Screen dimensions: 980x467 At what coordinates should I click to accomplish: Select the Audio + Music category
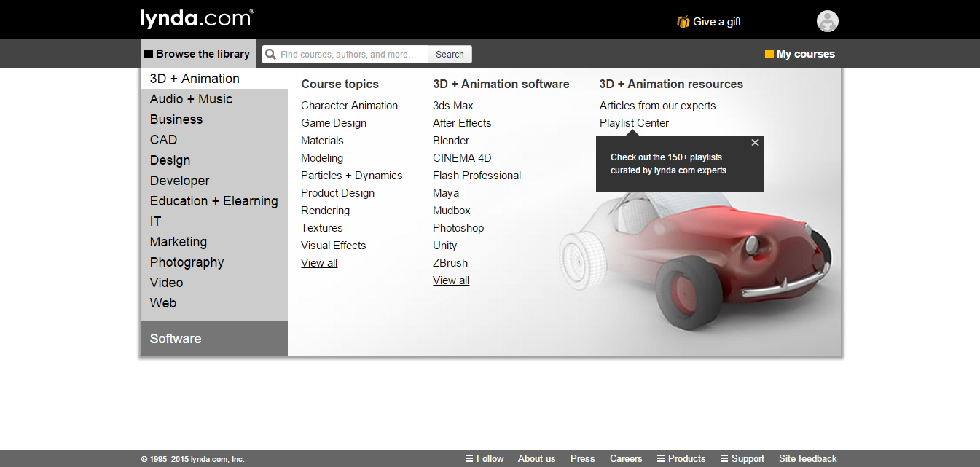(214, 99)
